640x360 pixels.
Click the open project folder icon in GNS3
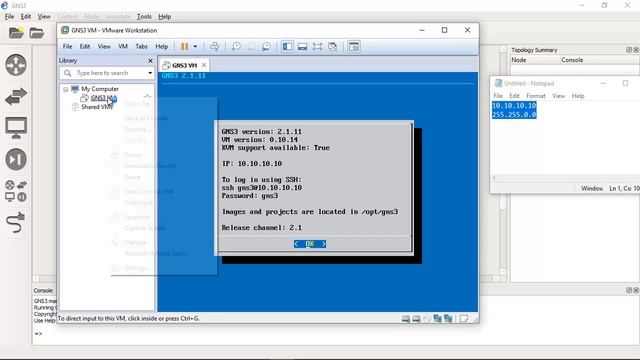[x=36, y=33]
